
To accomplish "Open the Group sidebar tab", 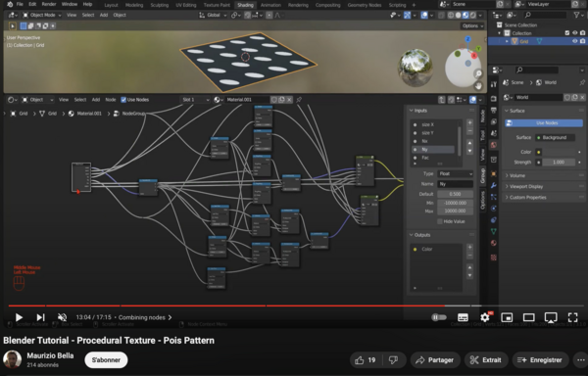I will click(x=483, y=175).
